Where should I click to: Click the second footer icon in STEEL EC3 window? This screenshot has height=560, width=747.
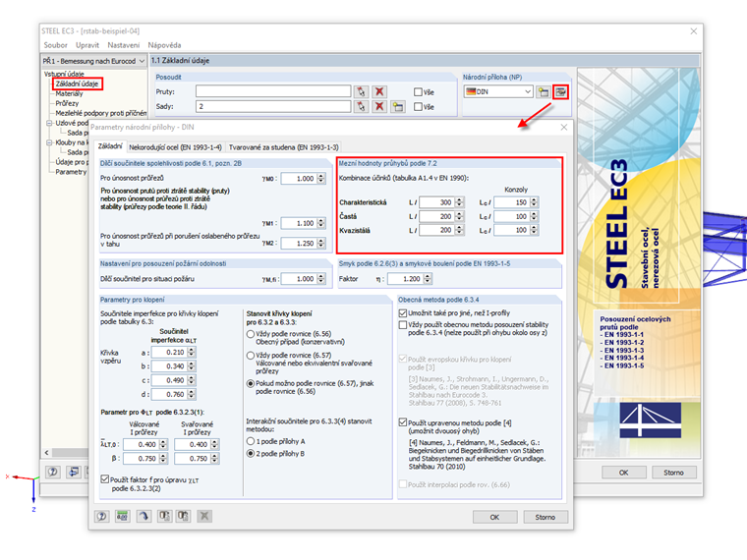(x=74, y=472)
